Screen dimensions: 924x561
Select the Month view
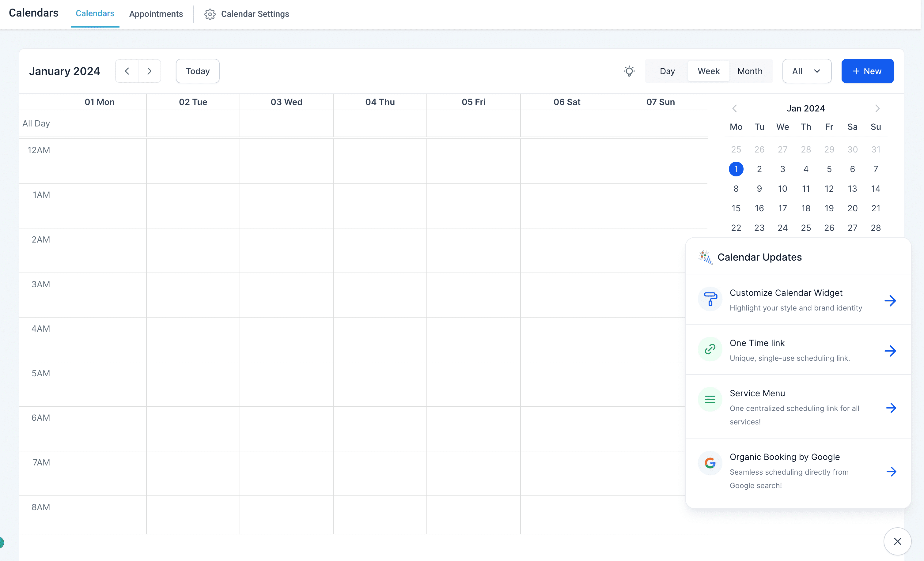pyautogui.click(x=750, y=71)
